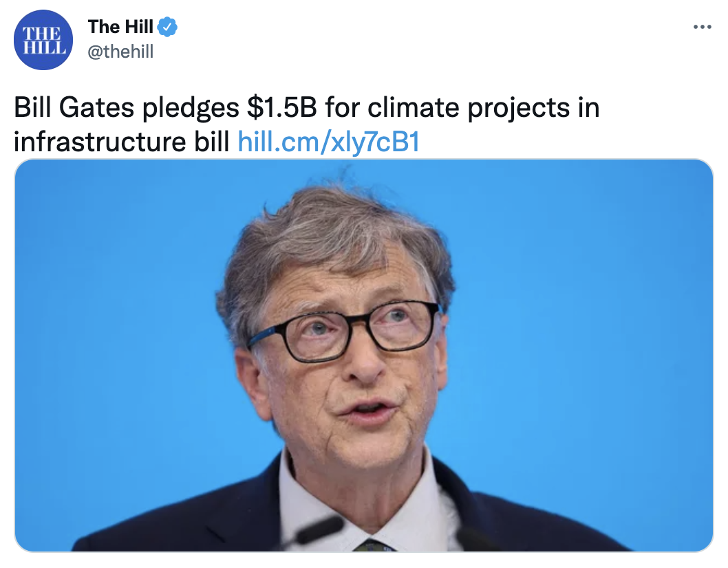This screenshot has width=728, height=568.
Task: Open the attached photo of the speaker
Action: tap(363, 356)
